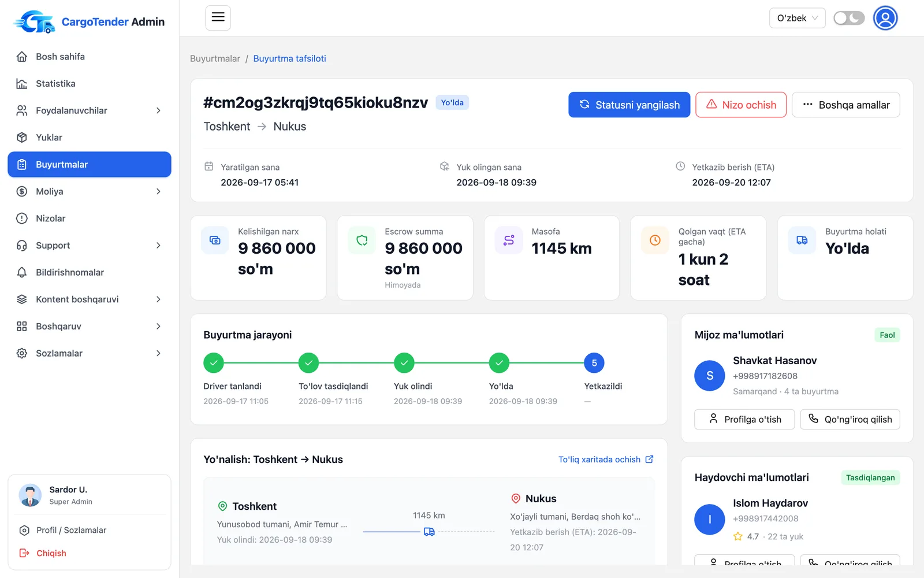Open Profil / Sozlamalar in sidebar footer
The height and width of the screenshot is (578, 924).
(71, 530)
